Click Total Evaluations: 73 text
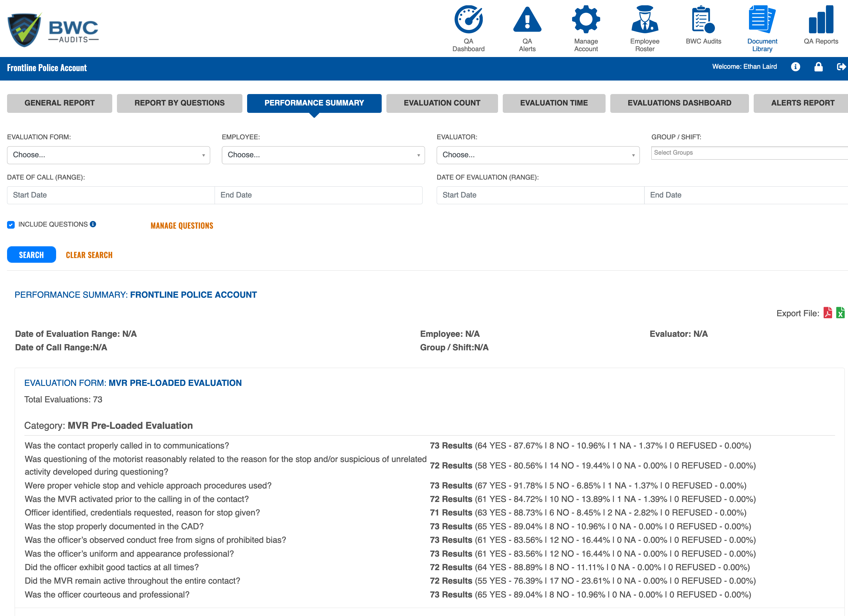848x616 pixels. (63, 399)
